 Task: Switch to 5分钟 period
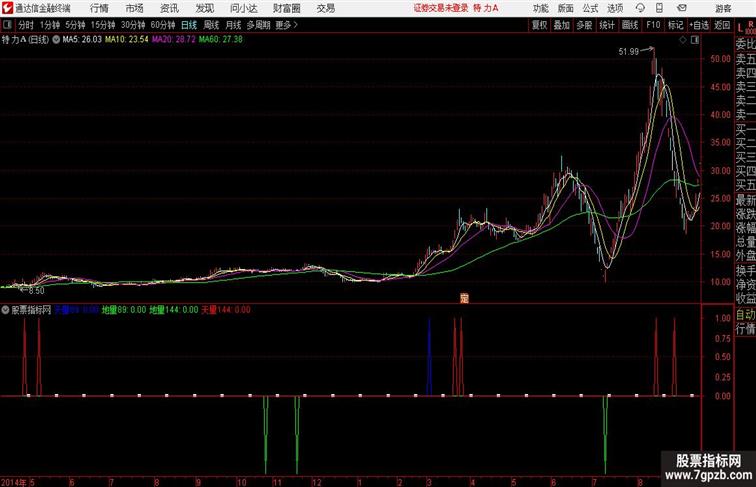75,25
